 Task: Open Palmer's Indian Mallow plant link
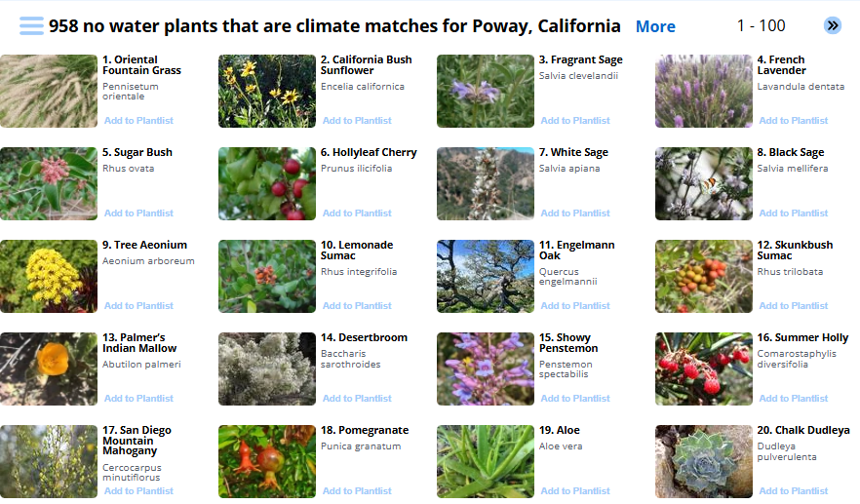pos(139,343)
